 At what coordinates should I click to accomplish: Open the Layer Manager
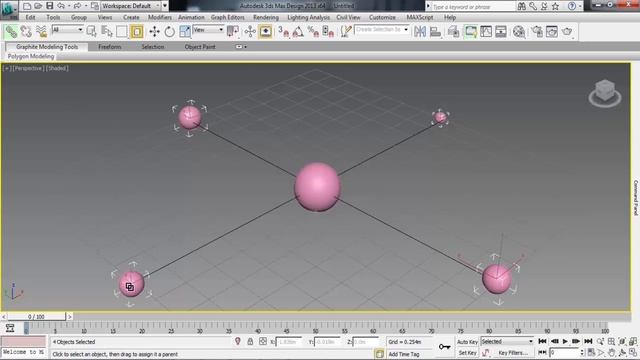point(453,31)
